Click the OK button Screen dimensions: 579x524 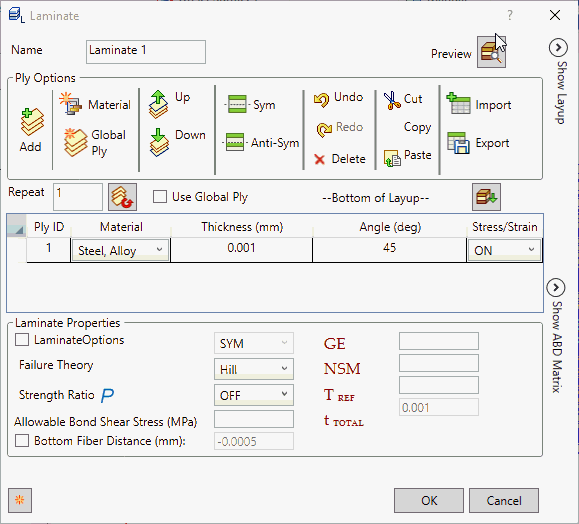pyautogui.click(x=429, y=500)
